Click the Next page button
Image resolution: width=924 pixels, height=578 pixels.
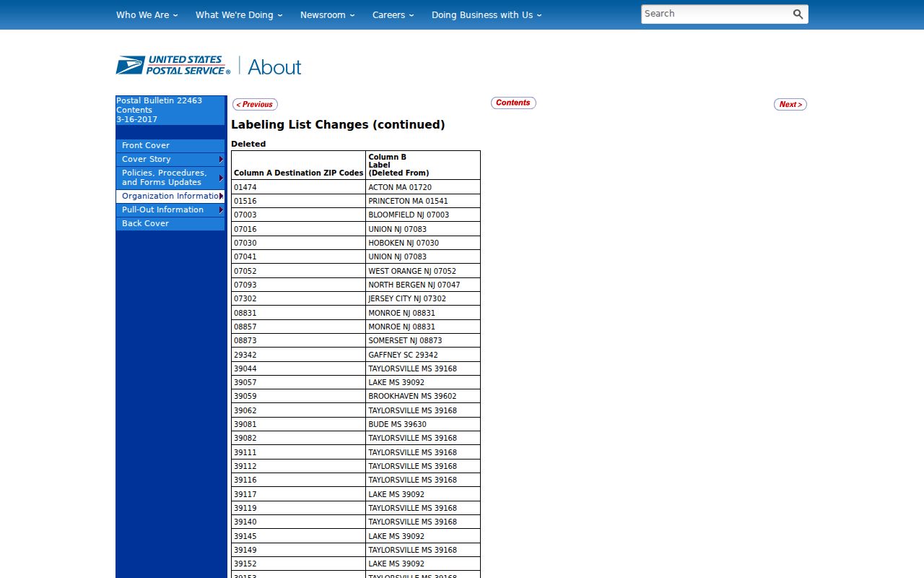(790, 105)
